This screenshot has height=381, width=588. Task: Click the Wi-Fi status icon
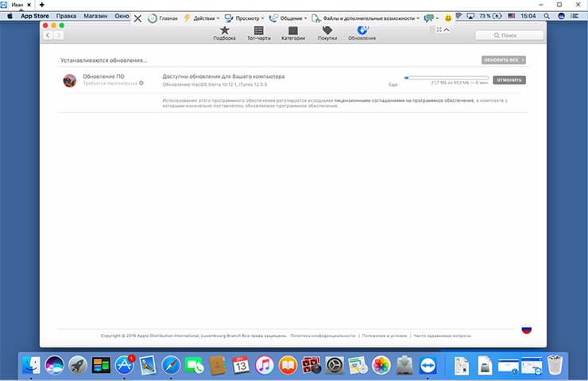(x=459, y=16)
